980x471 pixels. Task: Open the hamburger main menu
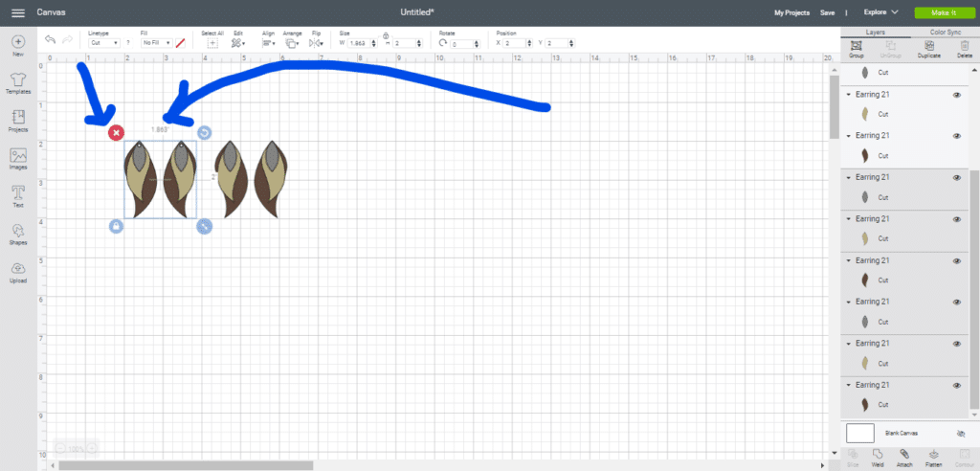tap(17, 12)
